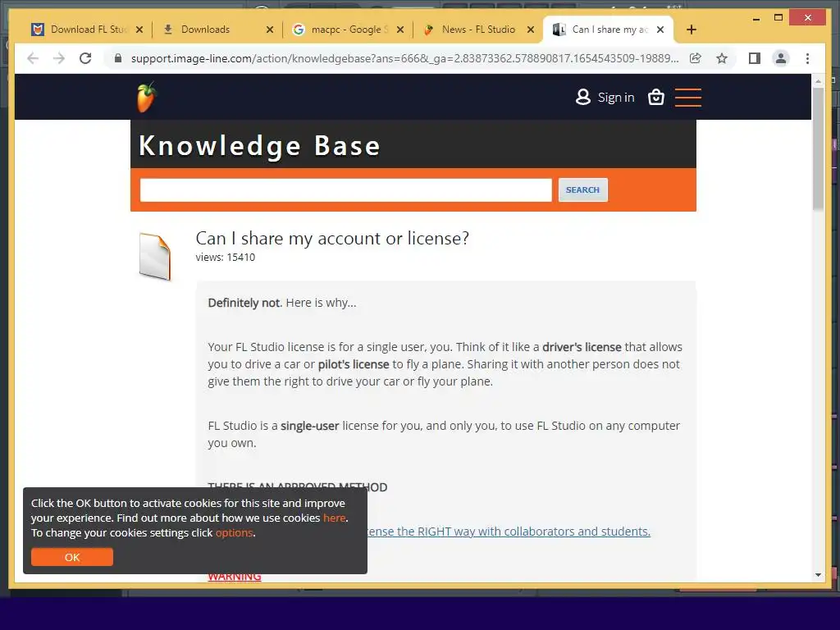This screenshot has height=630, width=840.
Task: Open the RIGHT way with collaborators link
Action: pyautogui.click(x=509, y=532)
